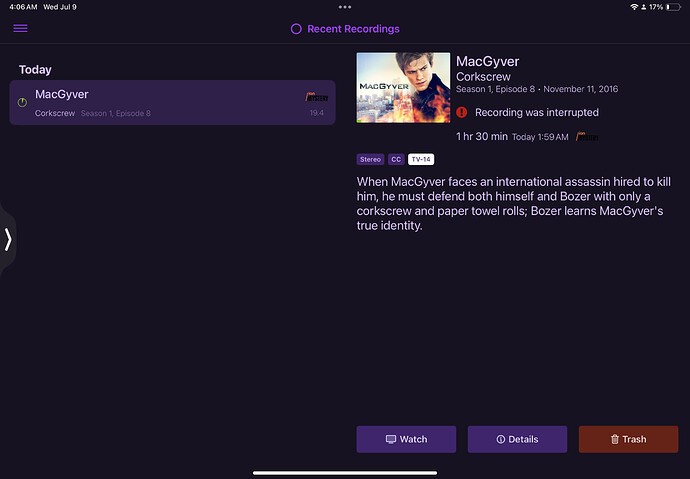Tap the home indicator bar at bottom

[345, 472]
